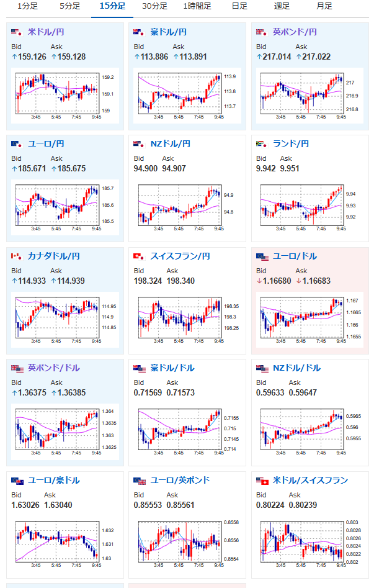Open the NZドル/円 pair link

point(170,144)
